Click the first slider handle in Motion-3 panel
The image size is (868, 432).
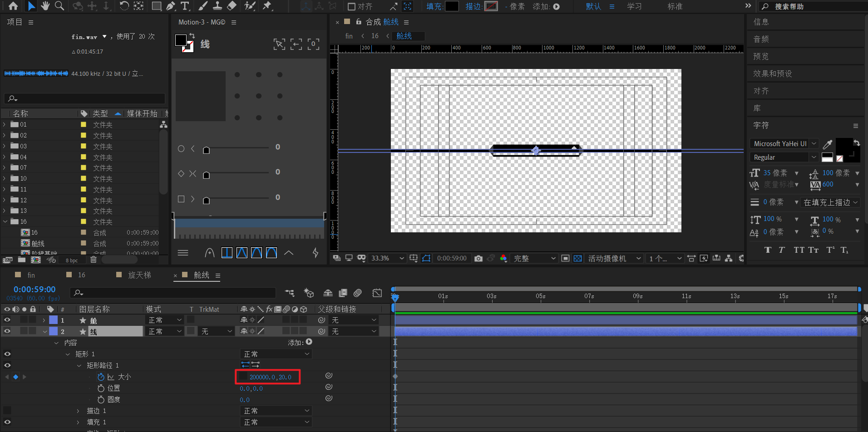(206, 150)
